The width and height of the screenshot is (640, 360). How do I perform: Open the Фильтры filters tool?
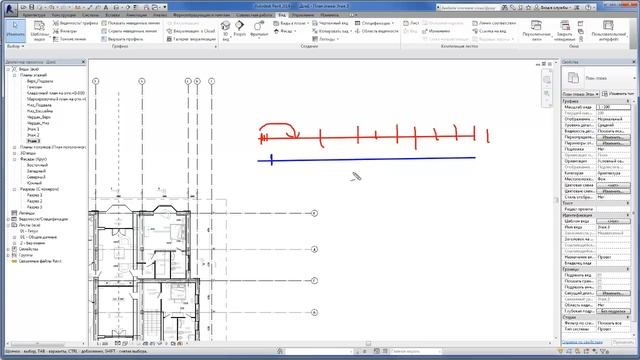[65, 31]
